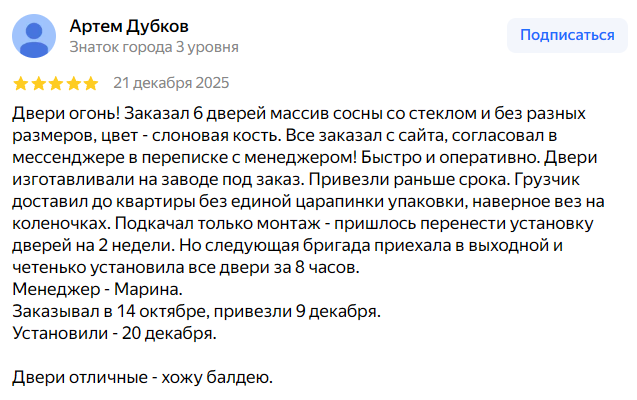Click the review date 21 декабря 2025
Screen dimensions: 637x400
point(170,82)
